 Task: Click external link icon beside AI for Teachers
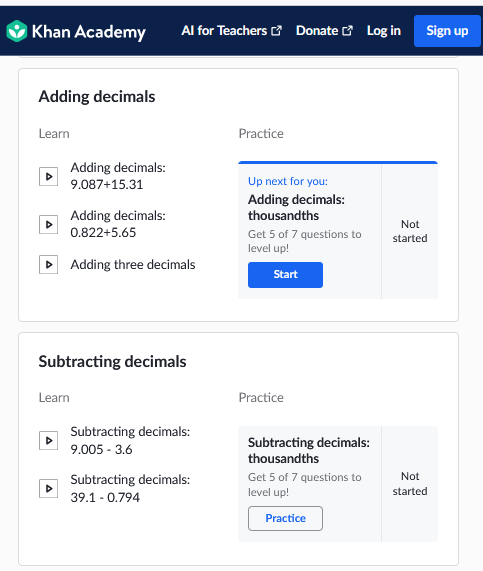(276, 31)
